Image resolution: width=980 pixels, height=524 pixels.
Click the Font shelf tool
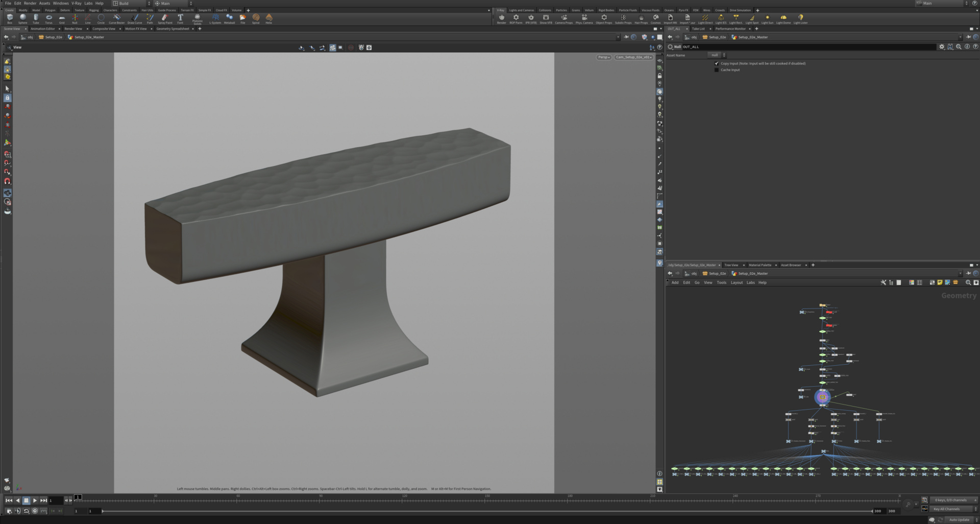coord(180,19)
